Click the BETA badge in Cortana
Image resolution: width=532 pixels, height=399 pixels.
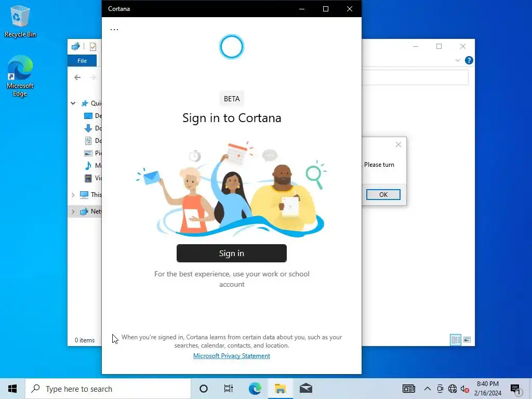click(x=232, y=99)
